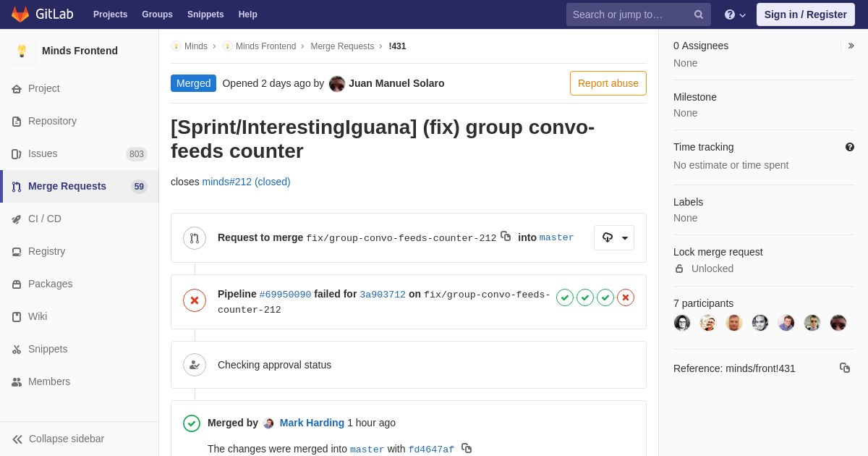Image resolution: width=868 pixels, height=456 pixels.
Task: Click Sign in / Register button
Action: pos(806,14)
